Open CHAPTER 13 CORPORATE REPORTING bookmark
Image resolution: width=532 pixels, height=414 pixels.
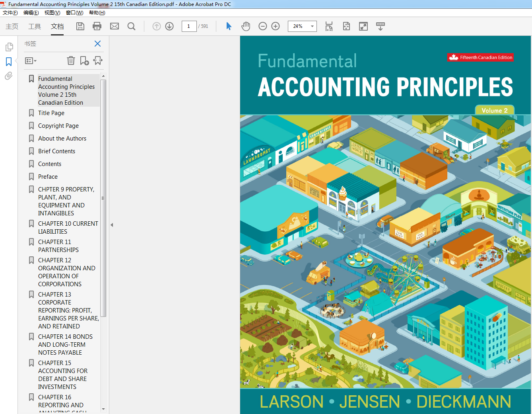pyautogui.click(x=68, y=310)
